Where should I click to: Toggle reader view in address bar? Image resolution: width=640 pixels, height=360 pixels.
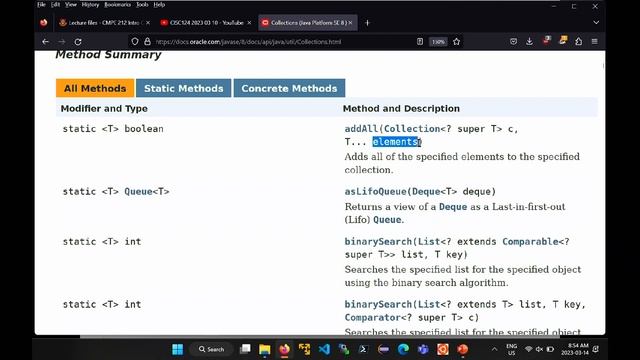[420, 42]
